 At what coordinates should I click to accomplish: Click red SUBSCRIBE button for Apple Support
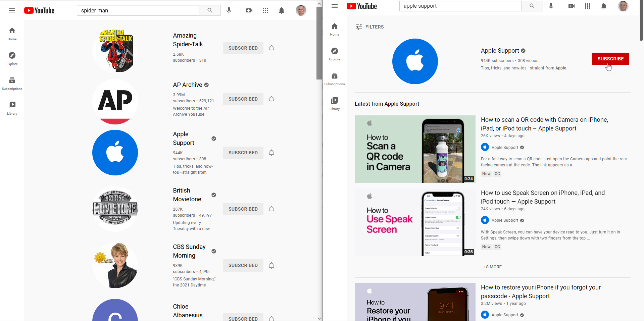point(611,59)
